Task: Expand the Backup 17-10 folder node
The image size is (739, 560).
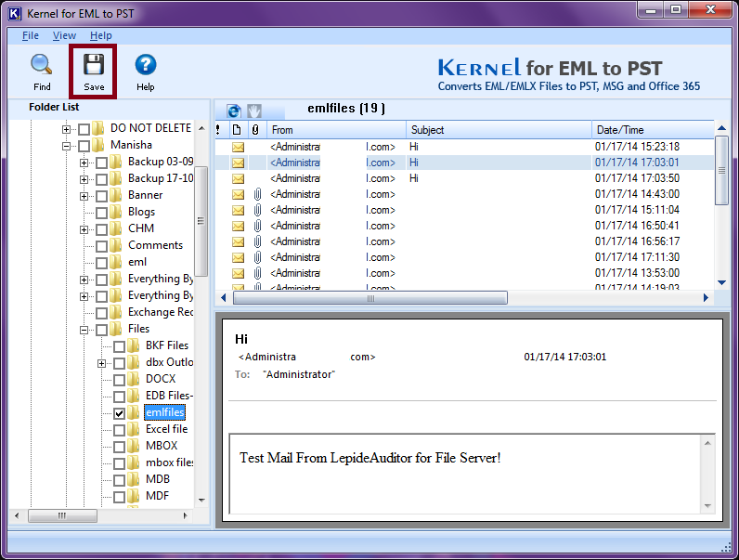Action: point(84,179)
